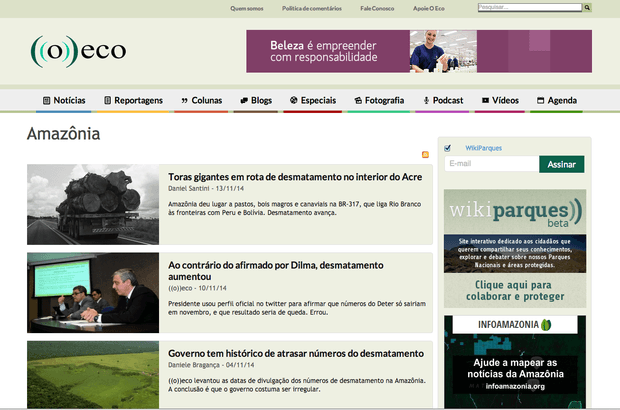Click the Fale Conosco link
The image size is (620, 410).
coord(377,8)
